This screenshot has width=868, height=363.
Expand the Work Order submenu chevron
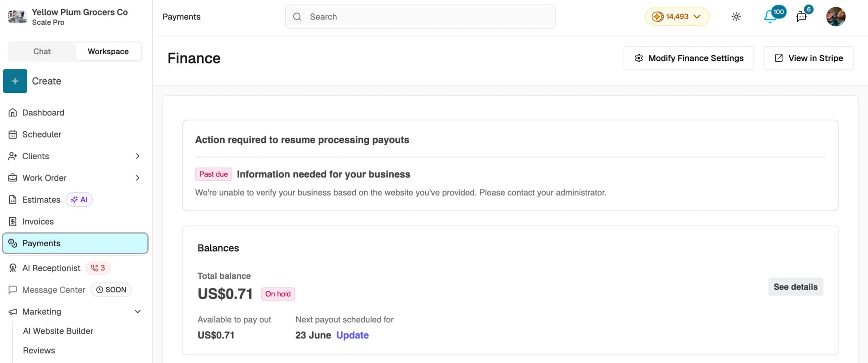(x=138, y=178)
